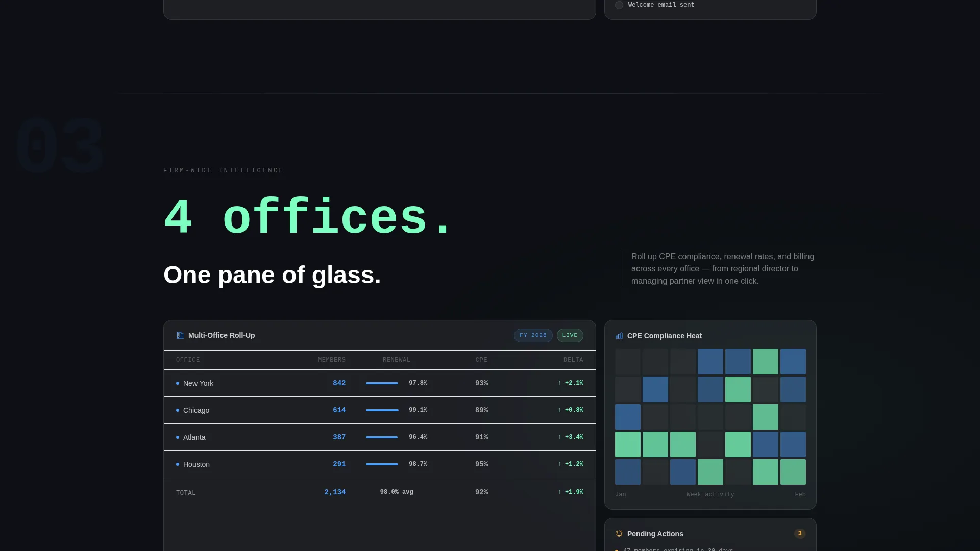This screenshot has width=980, height=551.
Task: Select the Atlanta office row name
Action: 194,437
